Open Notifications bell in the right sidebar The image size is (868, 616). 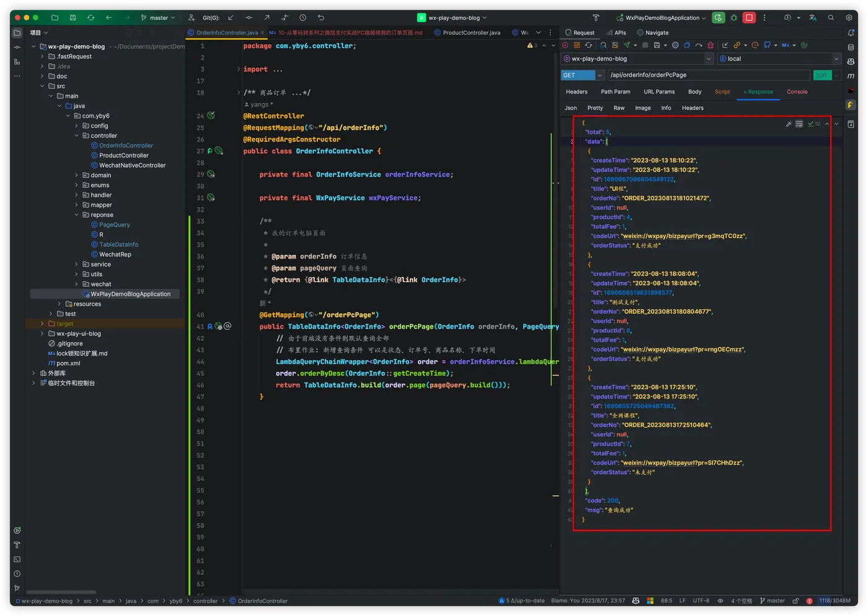(x=851, y=33)
